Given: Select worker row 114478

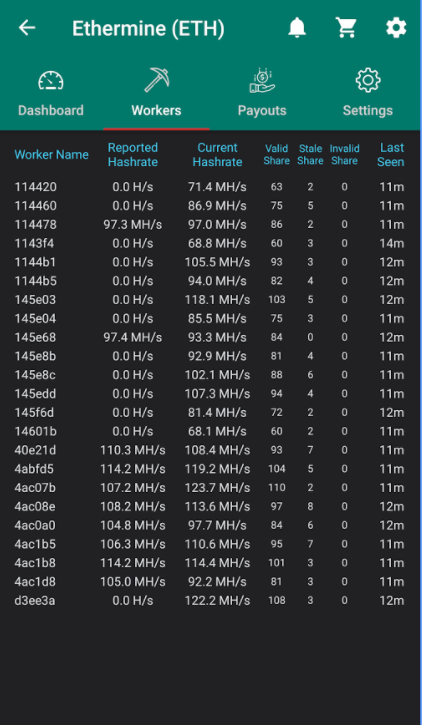Looking at the screenshot, I should [x=210, y=225].
